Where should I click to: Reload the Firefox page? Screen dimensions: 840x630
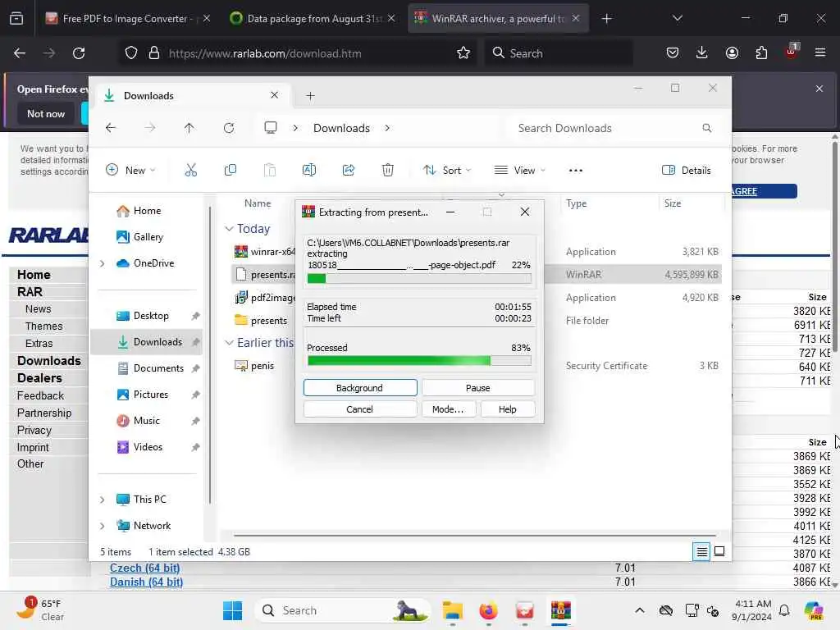point(79,53)
